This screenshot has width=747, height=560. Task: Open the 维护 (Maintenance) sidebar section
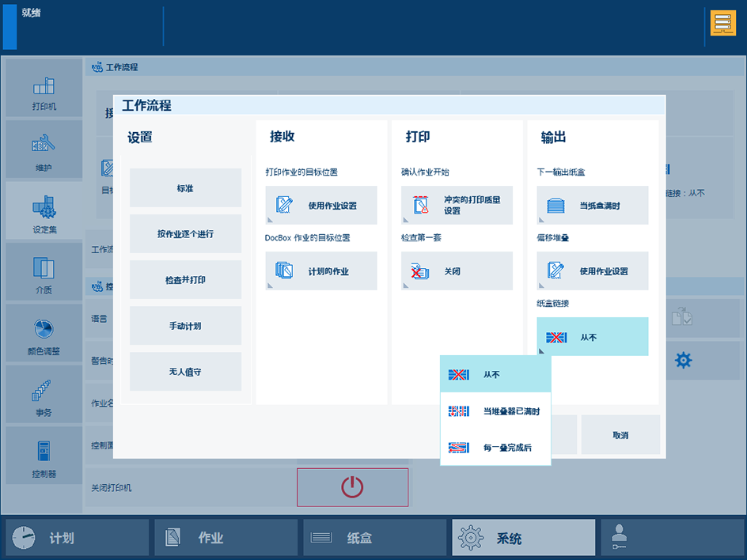pyautogui.click(x=44, y=149)
